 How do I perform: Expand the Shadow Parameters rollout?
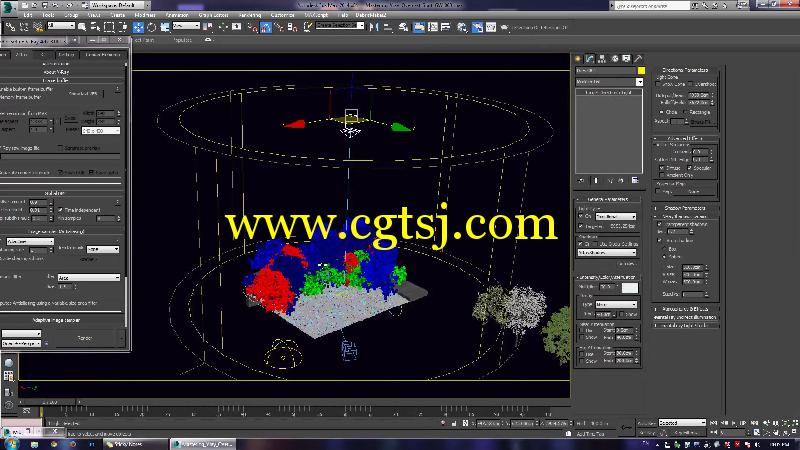point(685,208)
